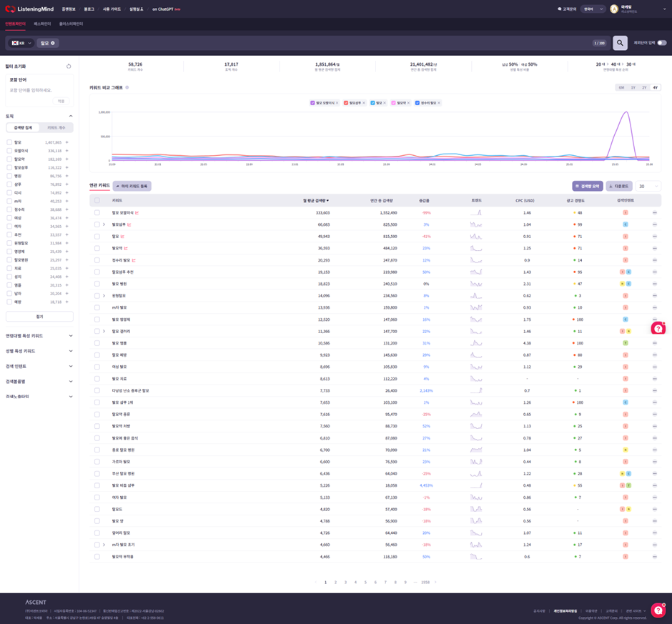Screen dimensions: 672x624
Task: Click the trend sparkline for 탈모샴푸 row
Action: pyautogui.click(x=476, y=224)
